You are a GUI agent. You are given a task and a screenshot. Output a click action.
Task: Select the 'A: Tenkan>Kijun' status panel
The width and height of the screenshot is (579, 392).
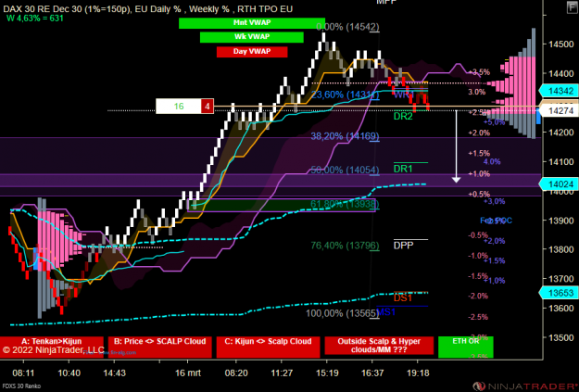point(52,347)
